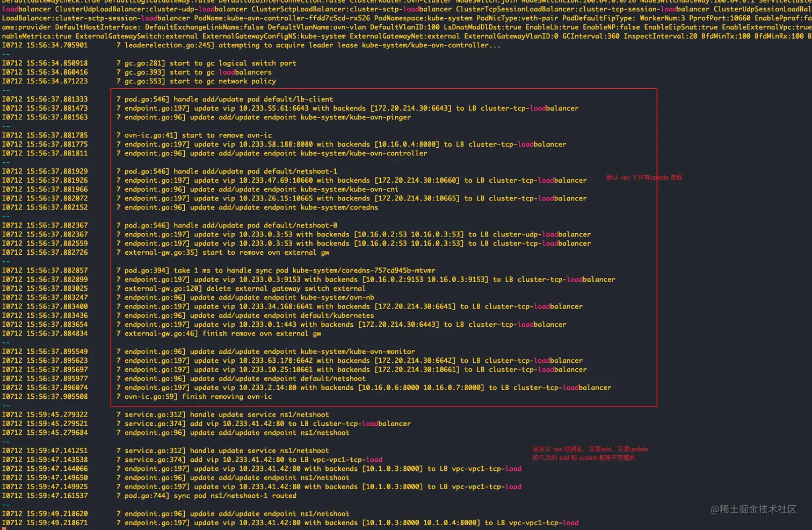Viewport: 812px width, 530px height.
Task: Click 'update add/update endpoint default/netshoot' line
Action: [x=184, y=378]
